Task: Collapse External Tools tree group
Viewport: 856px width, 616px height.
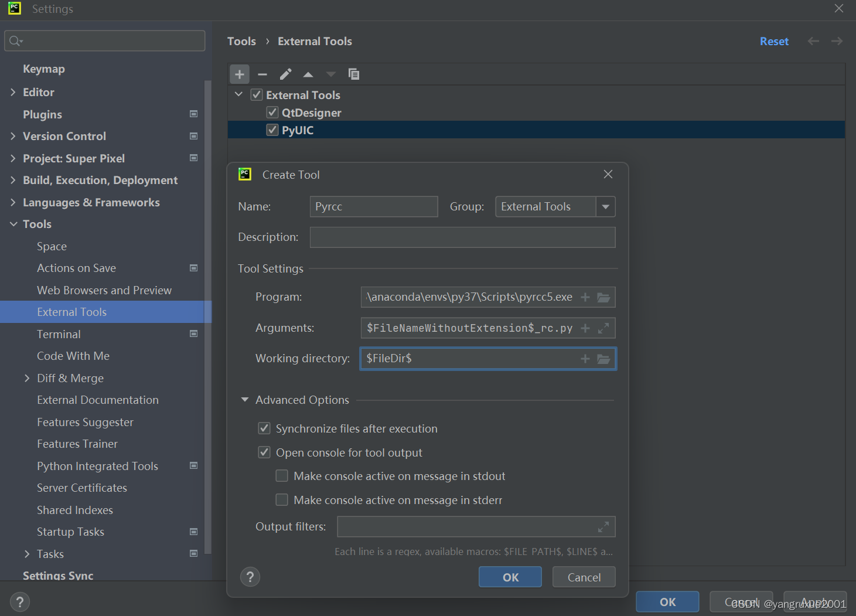Action: coord(238,94)
